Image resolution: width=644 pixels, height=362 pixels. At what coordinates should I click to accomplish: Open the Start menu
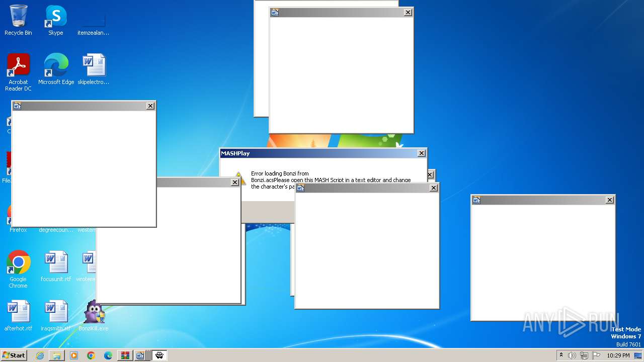tap(14, 355)
